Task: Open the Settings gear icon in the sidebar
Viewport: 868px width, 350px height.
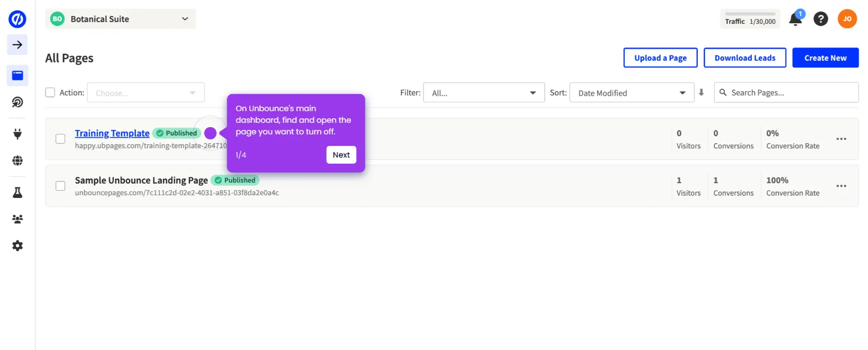Action: tap(17, 245)
